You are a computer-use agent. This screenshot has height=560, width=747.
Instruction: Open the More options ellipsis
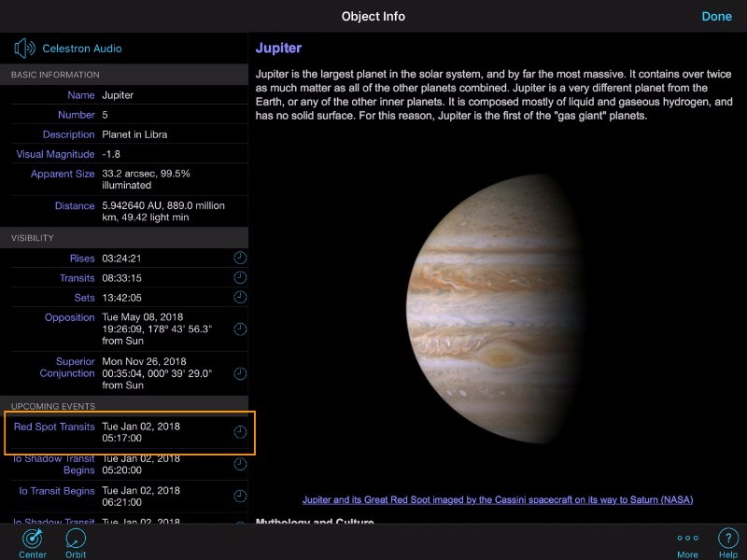(x=687, y=545)
